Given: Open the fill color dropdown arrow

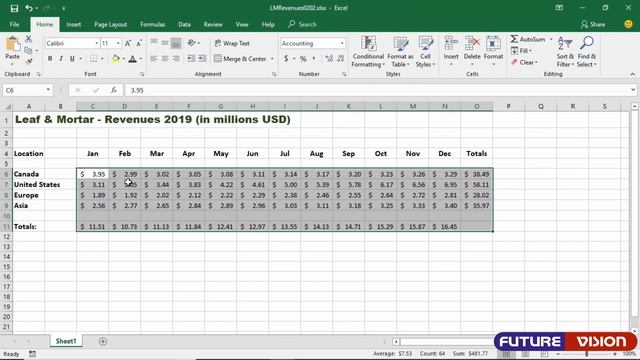Looking at the screenshot, I should pyautogui.click(x=123, y=59).
